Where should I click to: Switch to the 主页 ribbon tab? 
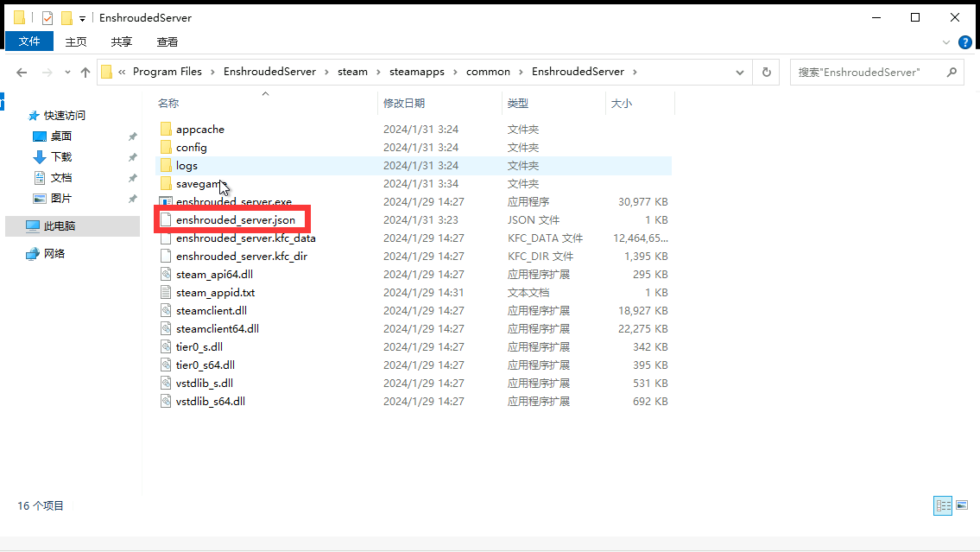pyautogui.click(x=76, y=41)
